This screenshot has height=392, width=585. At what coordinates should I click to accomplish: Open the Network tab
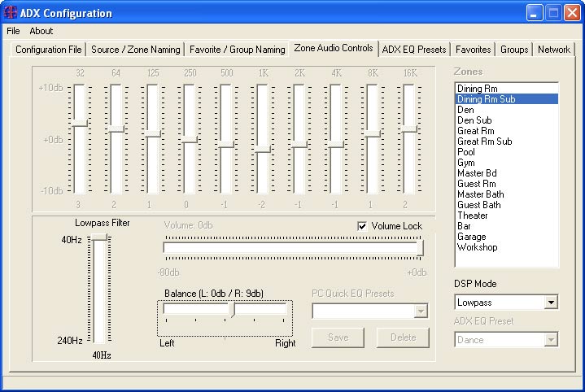554,50
